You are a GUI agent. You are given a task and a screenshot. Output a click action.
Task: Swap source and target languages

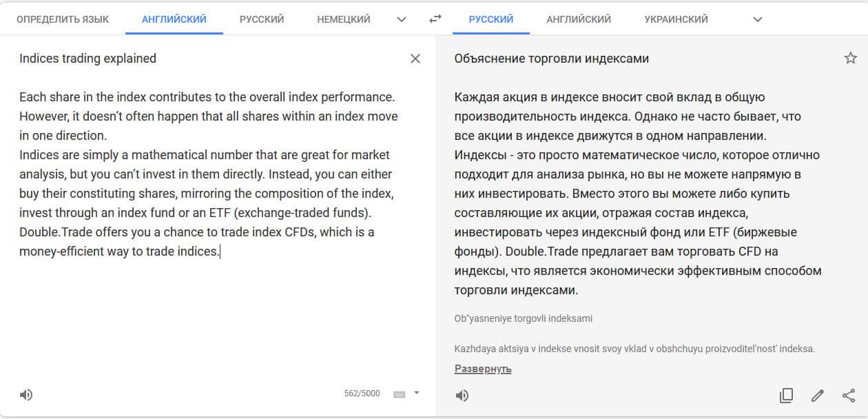(435, 19)
